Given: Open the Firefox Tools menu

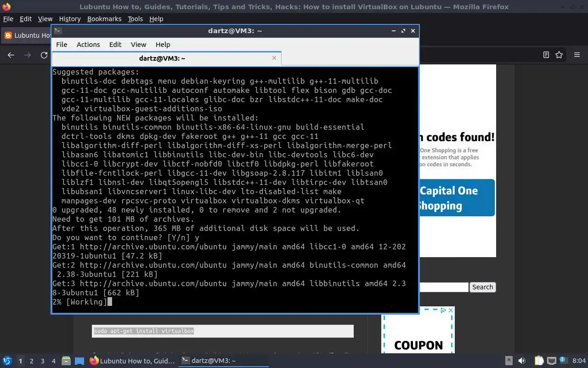Looking at the screenshot, I should [x=135, y=19].
